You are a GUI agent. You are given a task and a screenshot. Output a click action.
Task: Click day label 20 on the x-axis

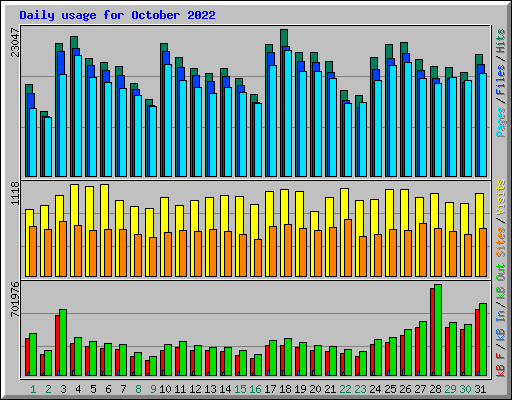pyautogui.click(x=315, y=389)
